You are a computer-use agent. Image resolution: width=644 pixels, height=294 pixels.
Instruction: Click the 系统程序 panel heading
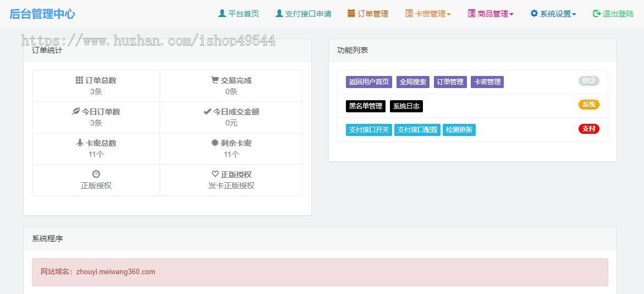click(48, 238)
